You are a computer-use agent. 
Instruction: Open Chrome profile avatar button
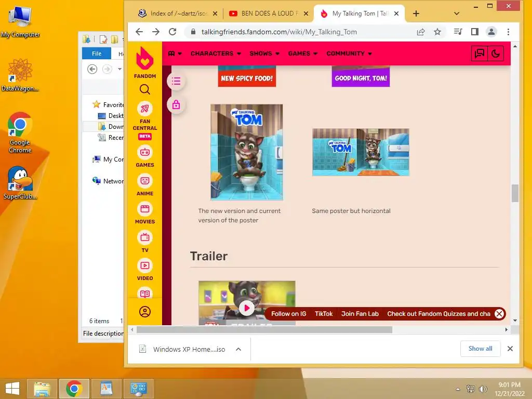(x=491, y=32)
